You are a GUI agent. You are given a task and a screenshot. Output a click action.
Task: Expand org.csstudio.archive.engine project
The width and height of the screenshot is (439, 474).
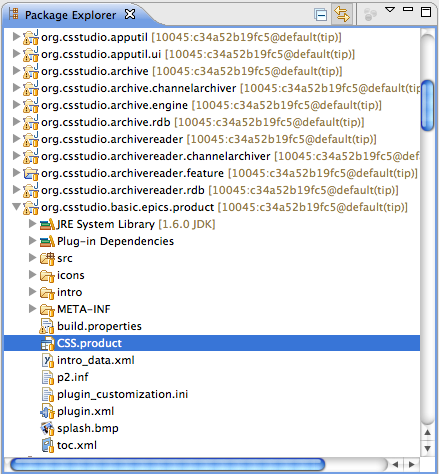(x=16, y=104)
